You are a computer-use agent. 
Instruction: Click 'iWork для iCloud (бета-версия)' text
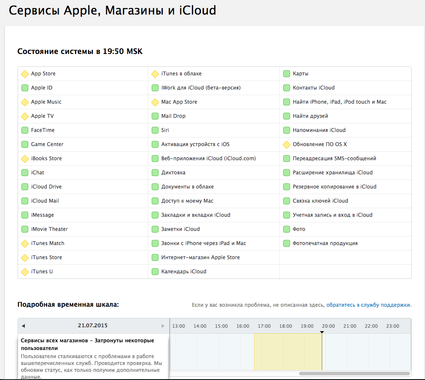tap(201, 88)
